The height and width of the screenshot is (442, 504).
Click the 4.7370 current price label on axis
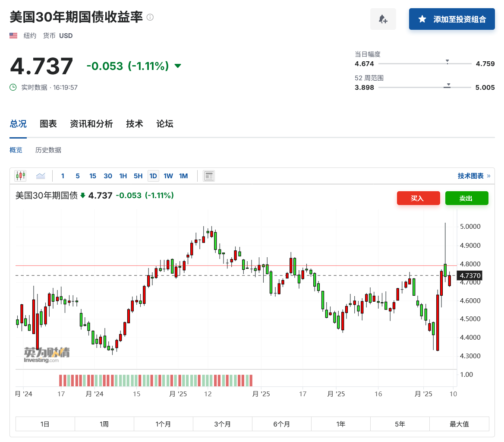pyautogui.click(x=470, y=275)
